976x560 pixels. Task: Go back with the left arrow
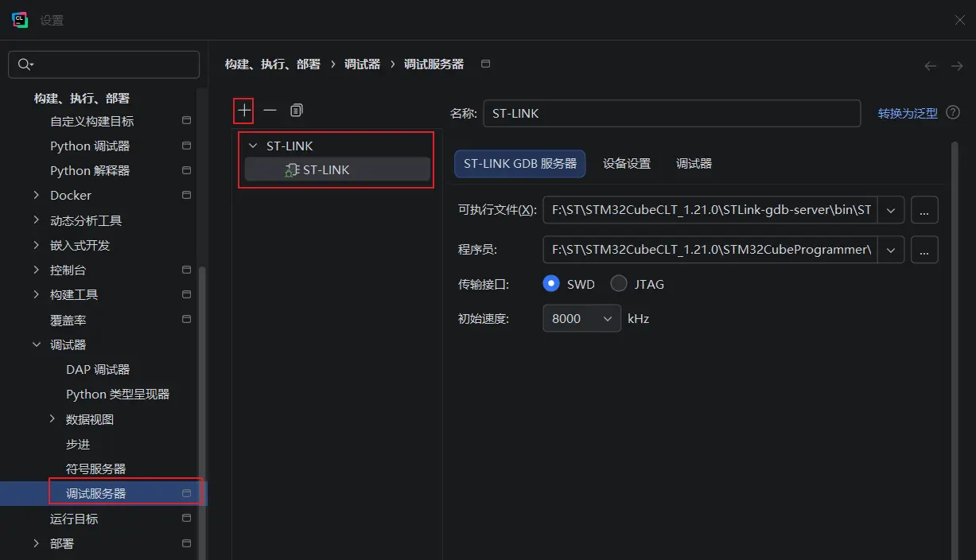click(930, 66)
